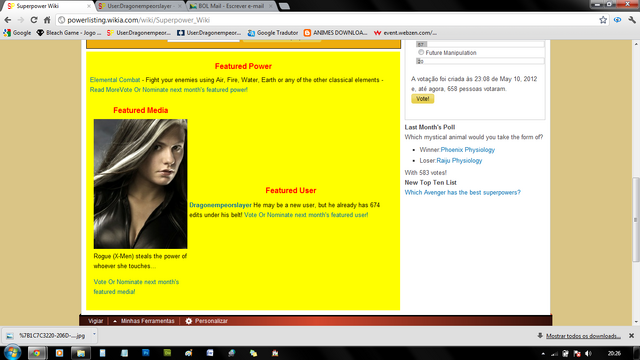The image size is (640, 360).
Task: Click Read MoreVote Or Nominate featured power link
Action: tap(169, 90)
